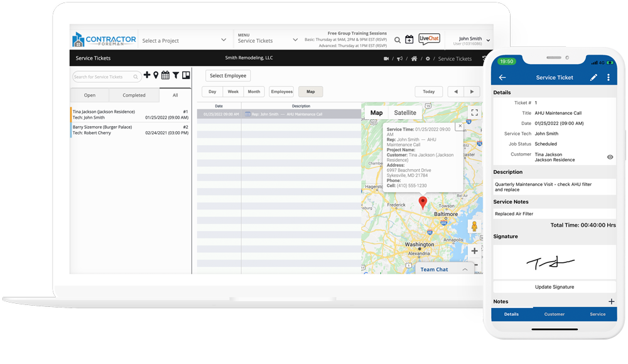This screenshot has height=364, width=628.
Task: Switch the map to Satellite view
Action: pyautogui.click(x=405, y=113)
